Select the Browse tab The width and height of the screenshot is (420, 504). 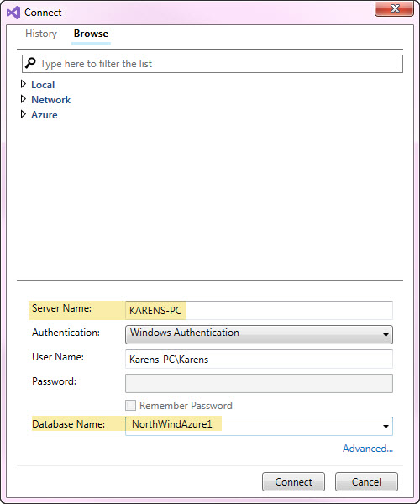tap(91, 34)
